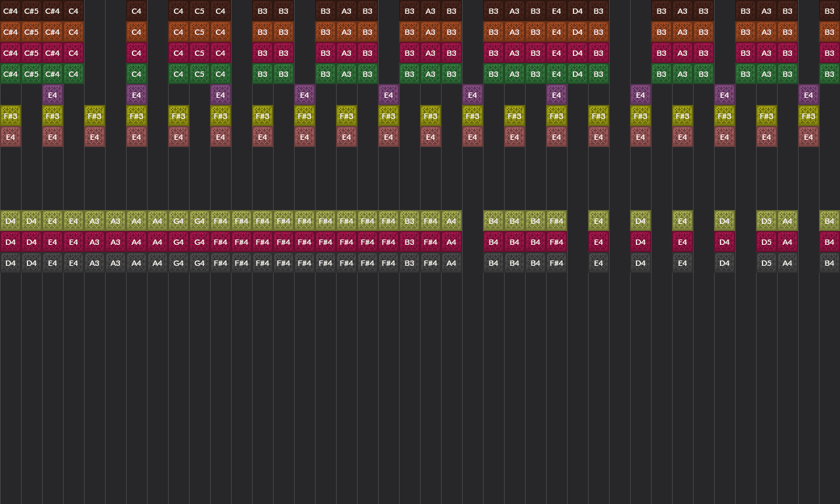Select the leftmost yellow F#3 note
Image resolution: width=840 pixels, height=504 pixels.
(x=10, y=116)
